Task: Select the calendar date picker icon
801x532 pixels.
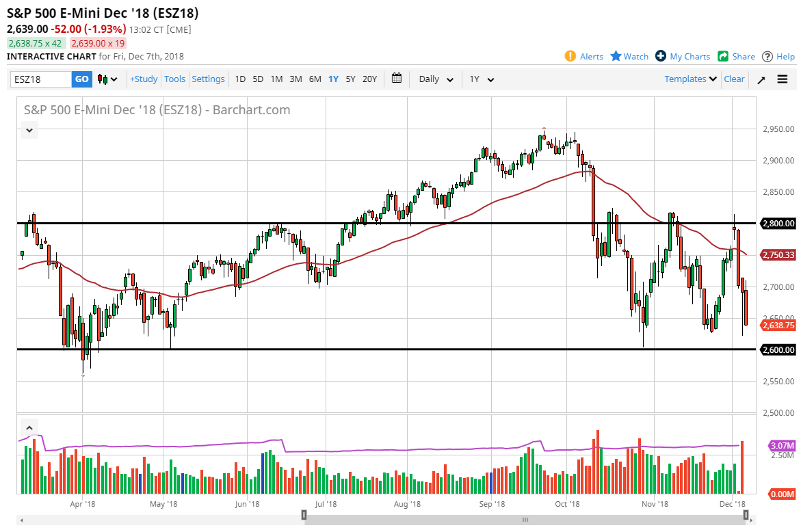Action: point(396,79)
